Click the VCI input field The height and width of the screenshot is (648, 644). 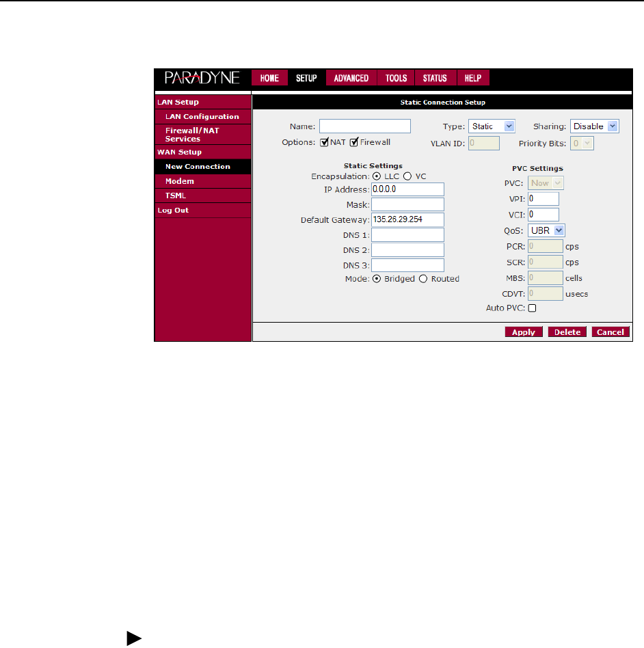pyautogui.click(x=544, y=215)
